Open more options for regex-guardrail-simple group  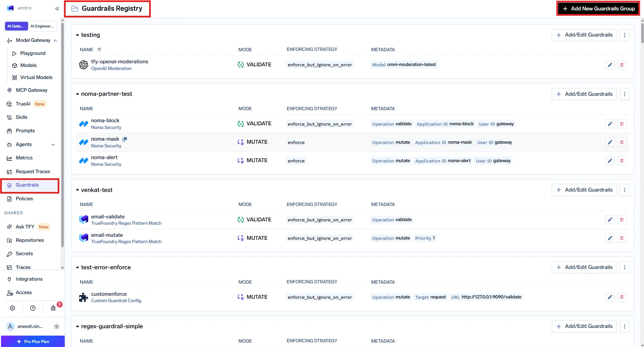(x=624, y=326)
